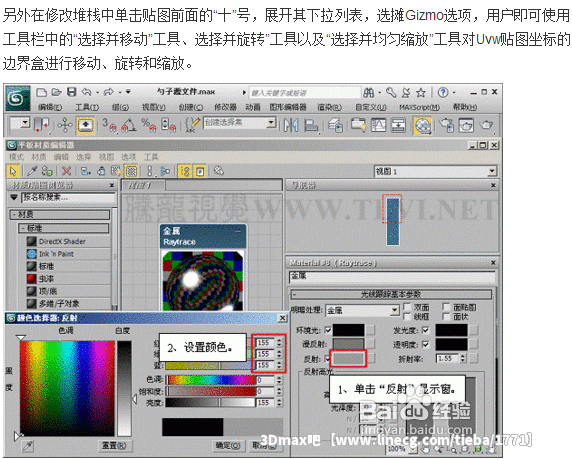Viewport: 572px width, 459px height.
Task: Click the 重置(R) button
Action: [114, 446]
